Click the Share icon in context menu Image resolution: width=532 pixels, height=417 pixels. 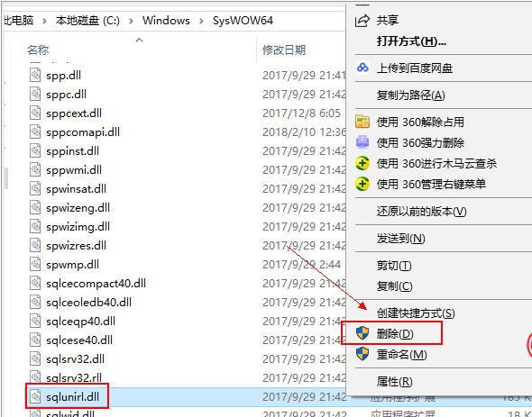click(362, 21)
